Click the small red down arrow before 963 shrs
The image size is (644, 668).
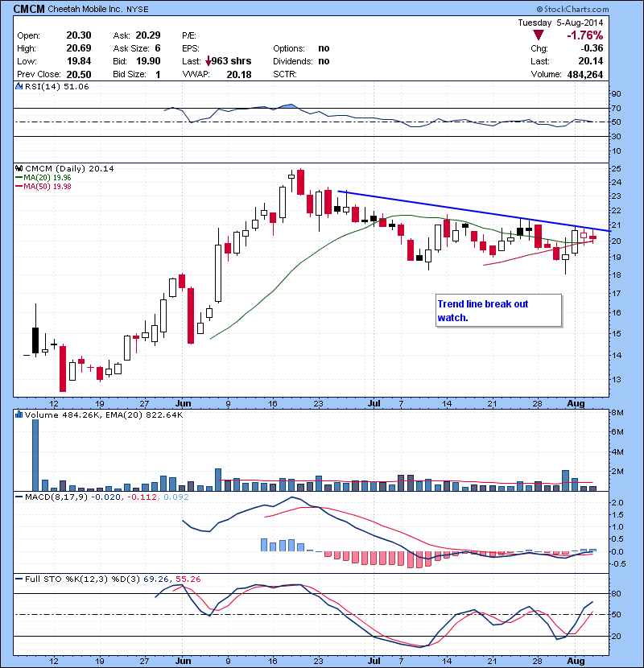coord(208,62)
